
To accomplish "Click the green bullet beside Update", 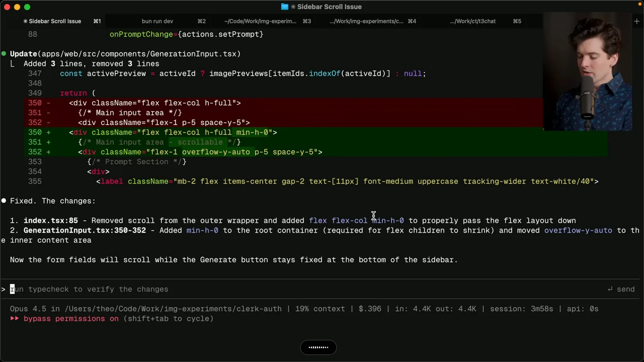I will click(x=4, y=53).
